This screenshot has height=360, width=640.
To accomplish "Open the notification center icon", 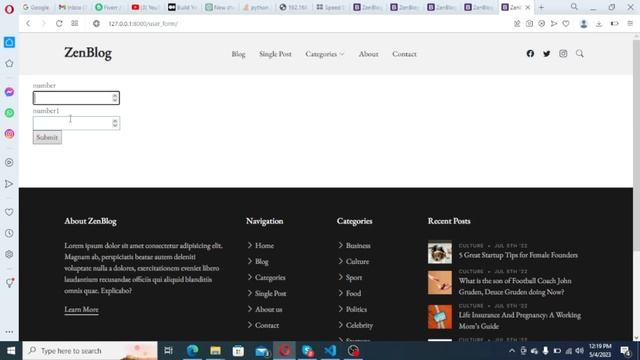I will [625, 351].
